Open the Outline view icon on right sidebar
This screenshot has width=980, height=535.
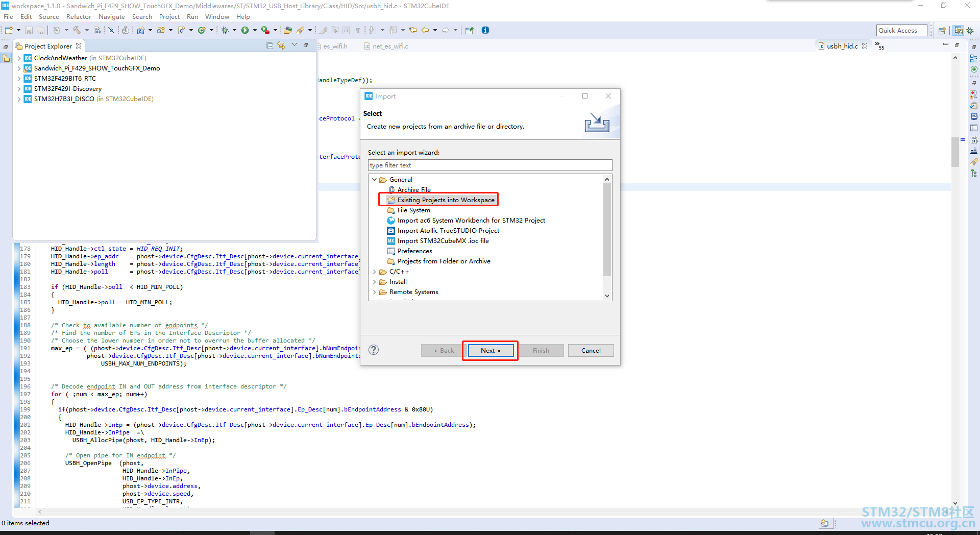click(974, 58)
